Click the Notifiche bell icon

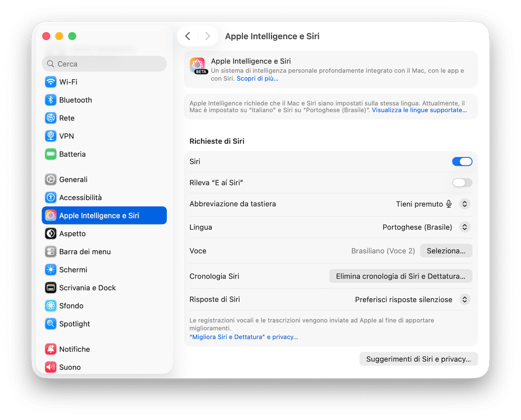click(x=51, y=349)
